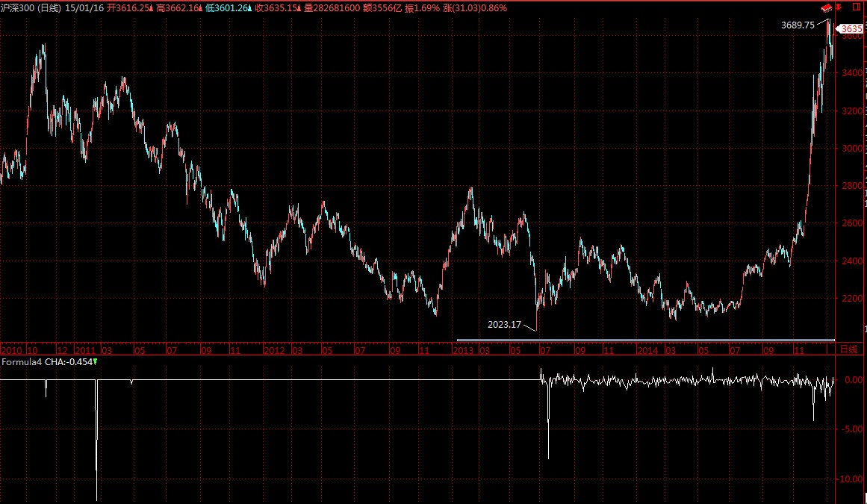Click the 日线 period label on the time axis
Image resolution: width=867 pixels, height=504 pixels.
(848, 349)
